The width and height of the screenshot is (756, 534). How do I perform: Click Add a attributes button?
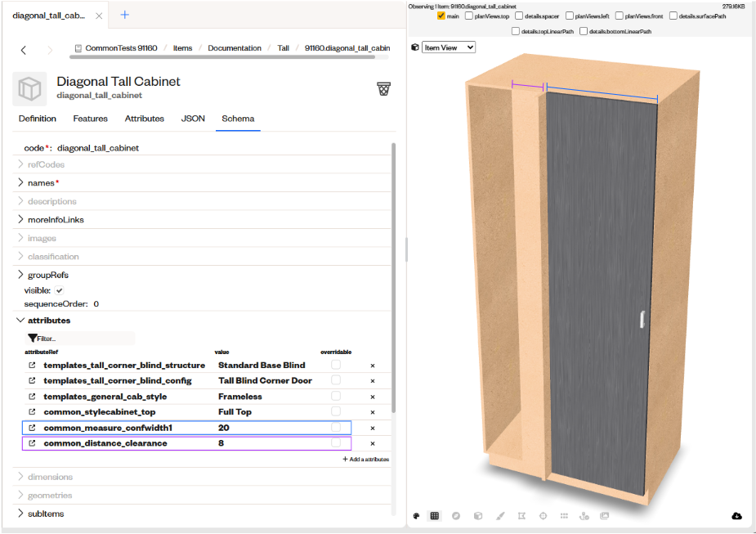tap(366, 460)
